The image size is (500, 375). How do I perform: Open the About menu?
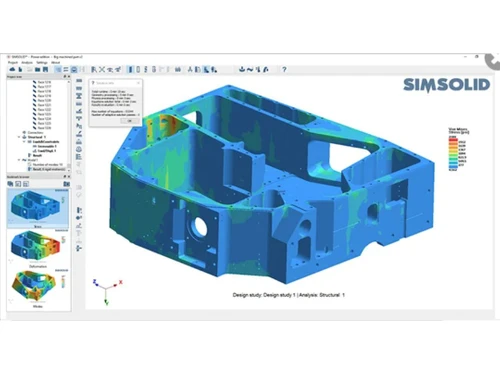pyautogui.click(x=55, y=62)
